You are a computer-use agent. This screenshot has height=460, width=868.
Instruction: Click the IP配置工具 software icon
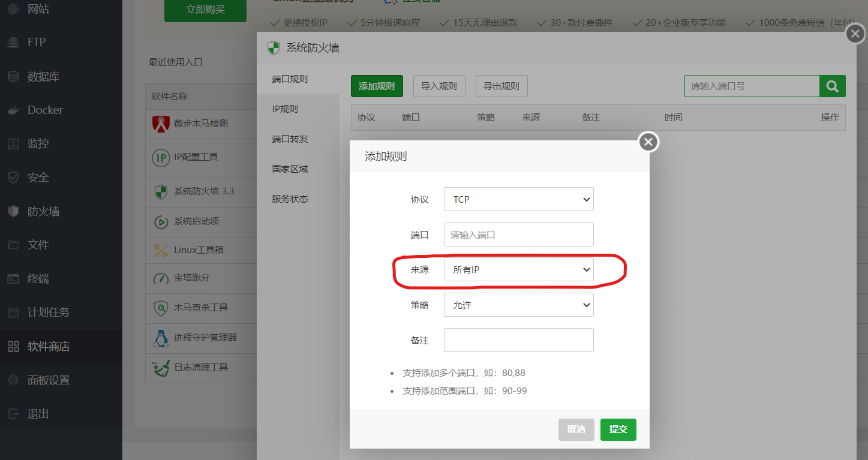click(161, 157)
